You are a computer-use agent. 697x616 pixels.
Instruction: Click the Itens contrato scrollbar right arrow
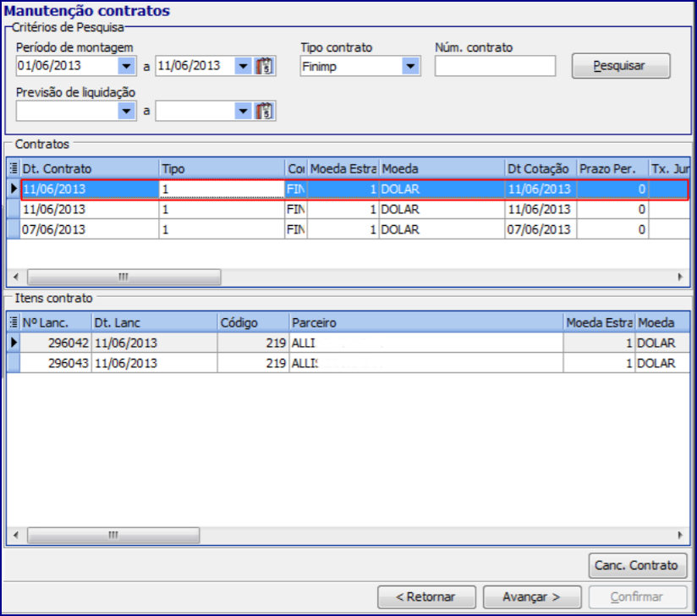point(680,535)
